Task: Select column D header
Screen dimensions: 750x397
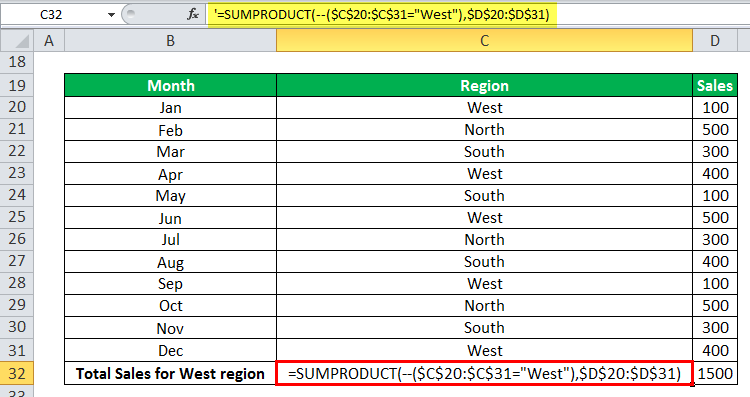Action: 715,41
